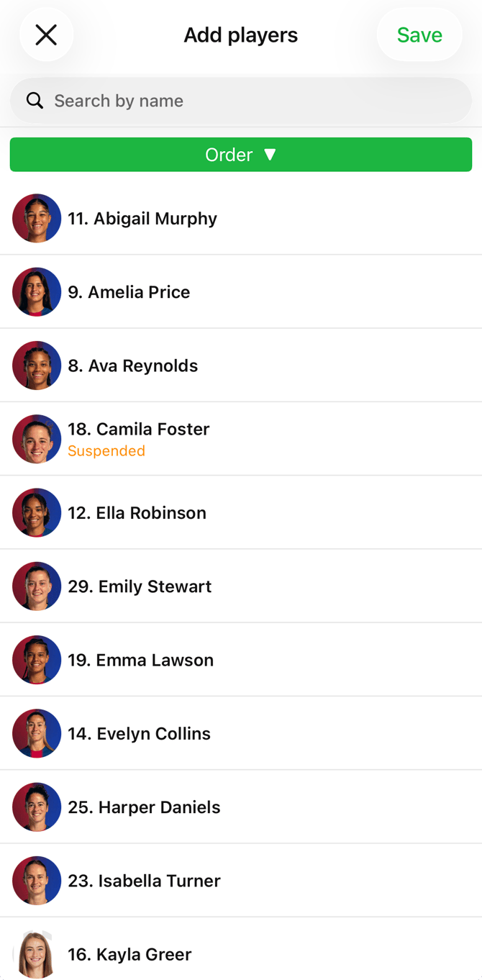Pick Kayla Greer's profile photo

pos(37,954)
